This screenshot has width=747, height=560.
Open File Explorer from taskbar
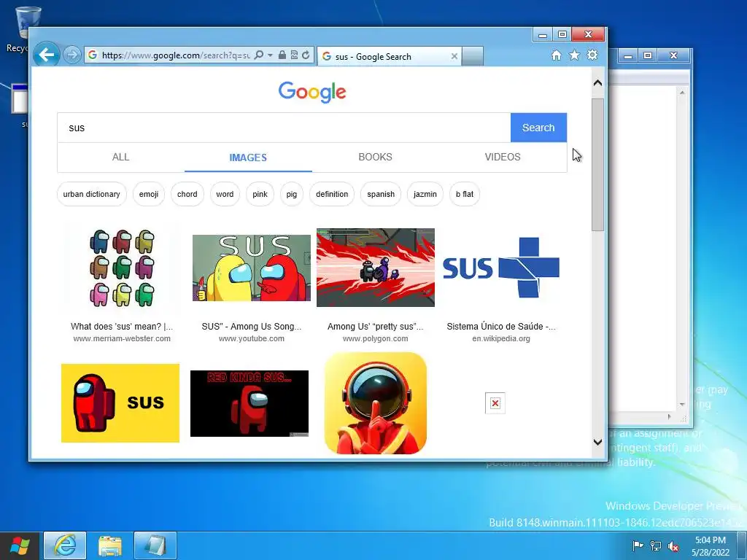pos(110,545)
